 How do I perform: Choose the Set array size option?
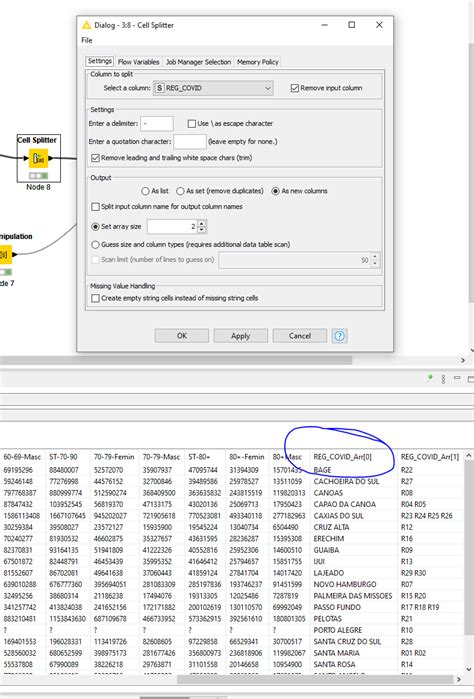[95, 227]
